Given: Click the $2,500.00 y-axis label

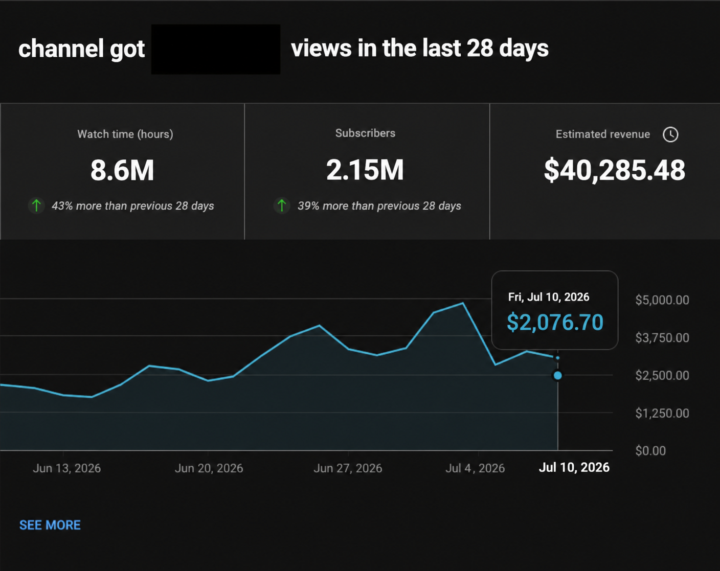Looking at the screenshot, I should 662,375.
